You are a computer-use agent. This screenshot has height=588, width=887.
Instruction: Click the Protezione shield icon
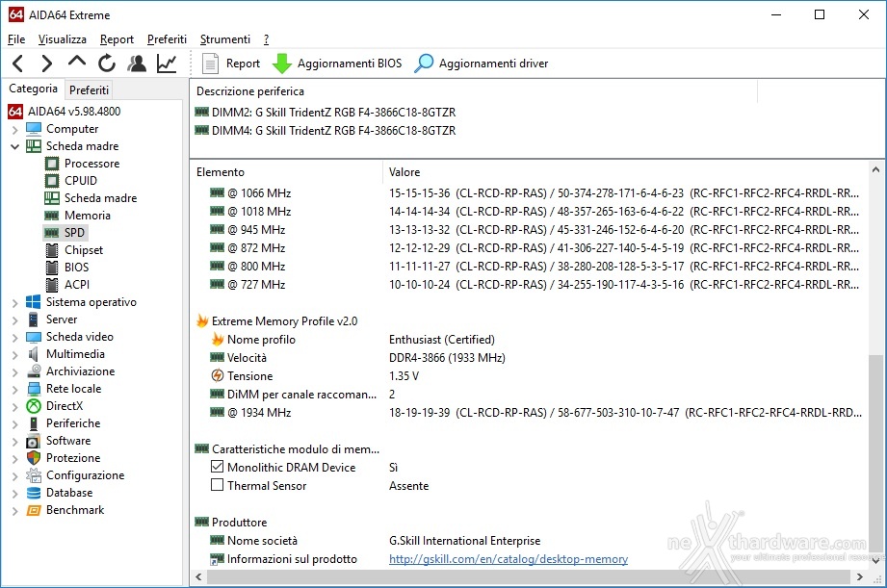[x=34, y=458]
